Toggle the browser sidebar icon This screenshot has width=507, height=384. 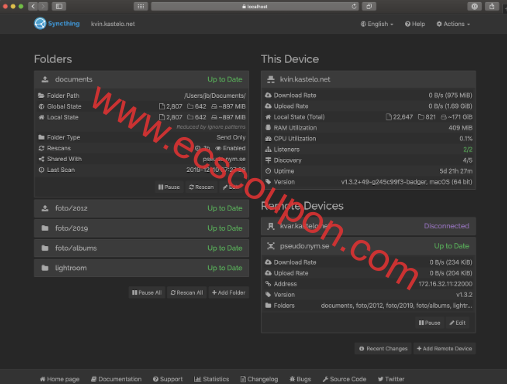coord(59,6)
